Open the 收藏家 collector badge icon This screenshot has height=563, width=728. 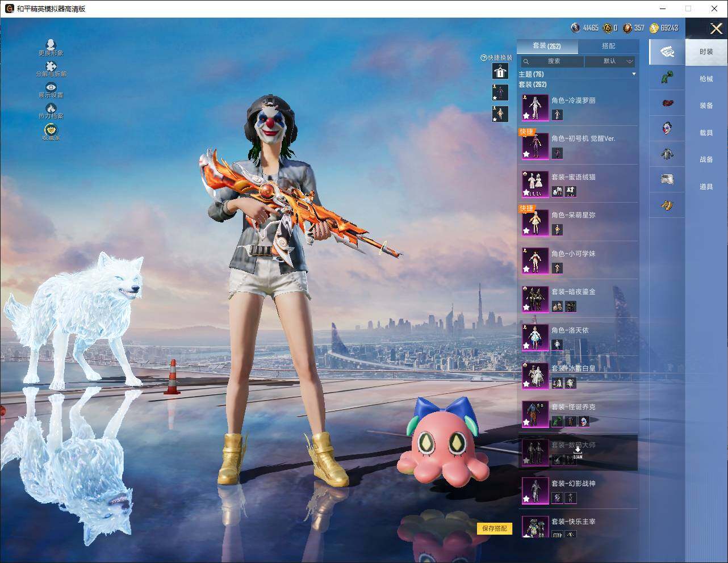coord(51,130)
